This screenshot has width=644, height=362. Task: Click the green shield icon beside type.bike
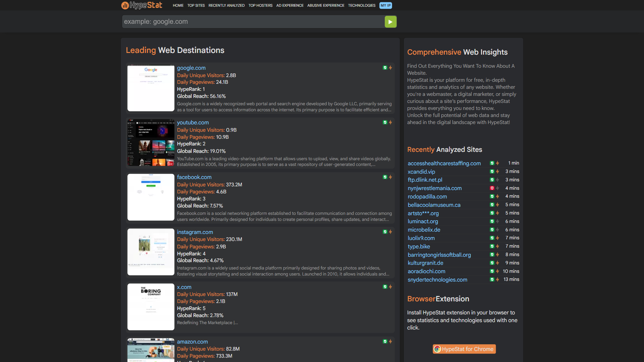coord(492,246)
